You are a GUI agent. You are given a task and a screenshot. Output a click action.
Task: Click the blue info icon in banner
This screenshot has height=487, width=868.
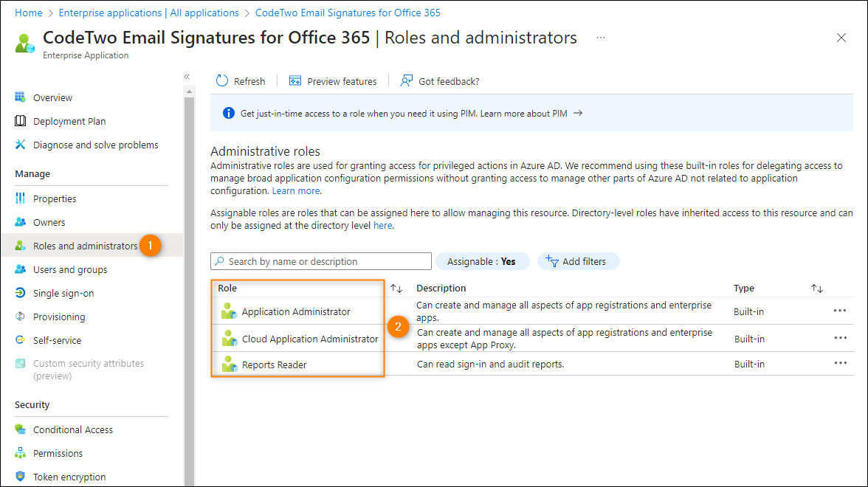tap(228, 113)
